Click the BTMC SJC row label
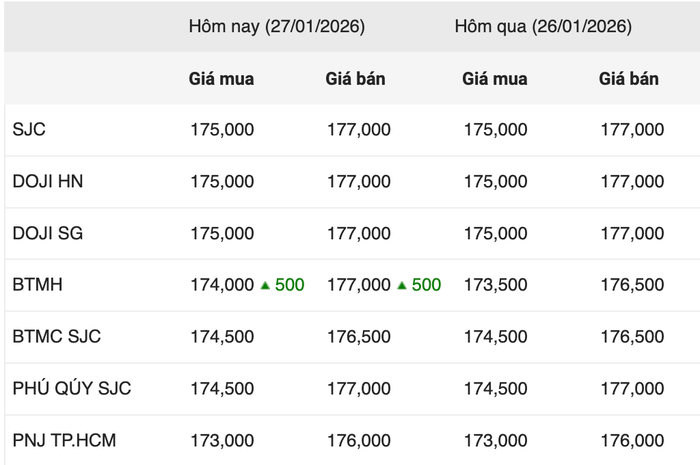This screenshot has width=700, height=465. [x=57, y=336]
